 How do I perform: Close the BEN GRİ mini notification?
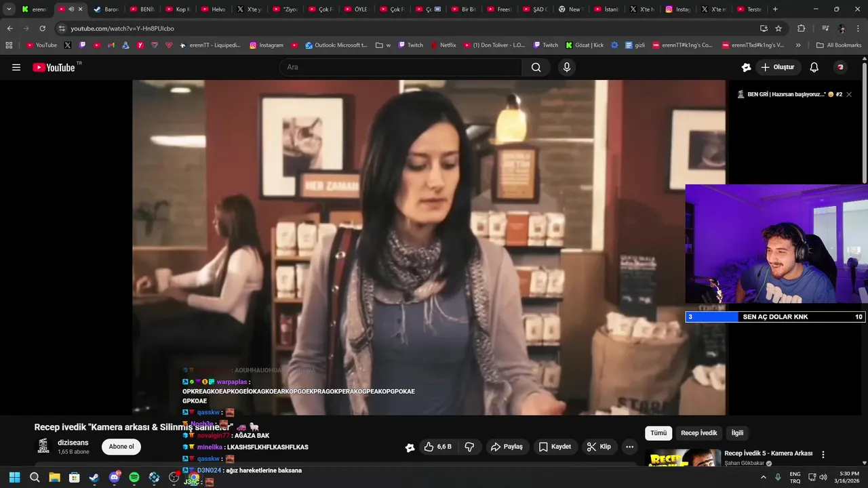click(849, 94)
